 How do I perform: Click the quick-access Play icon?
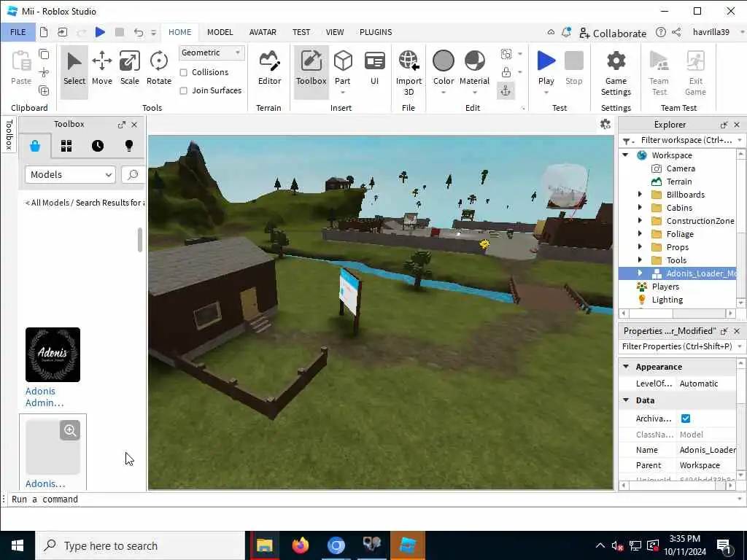100,32
